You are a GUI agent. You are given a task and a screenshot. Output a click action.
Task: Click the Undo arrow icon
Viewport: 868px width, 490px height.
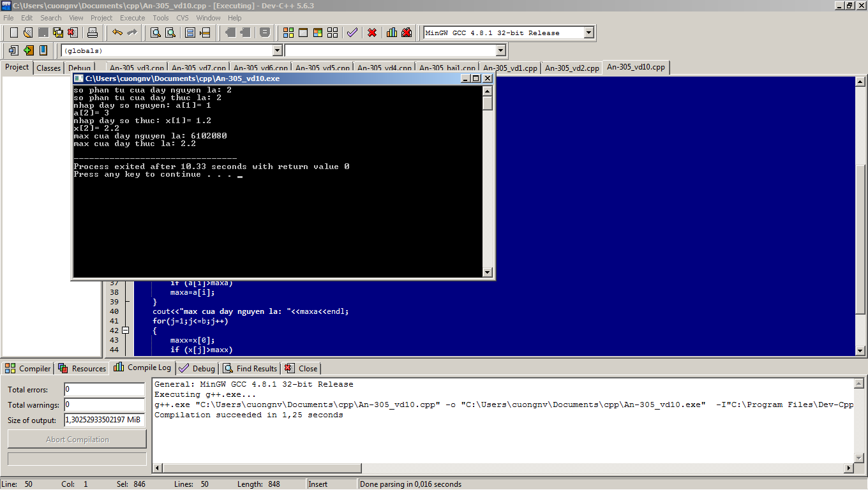pyautogui.click(x=117, y=33)
